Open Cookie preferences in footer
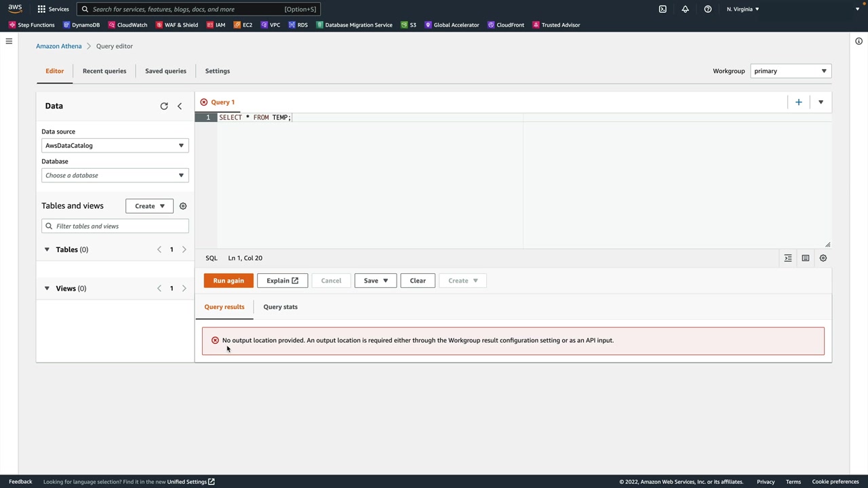This screenshot has width=868, height=488. (835, 482)
